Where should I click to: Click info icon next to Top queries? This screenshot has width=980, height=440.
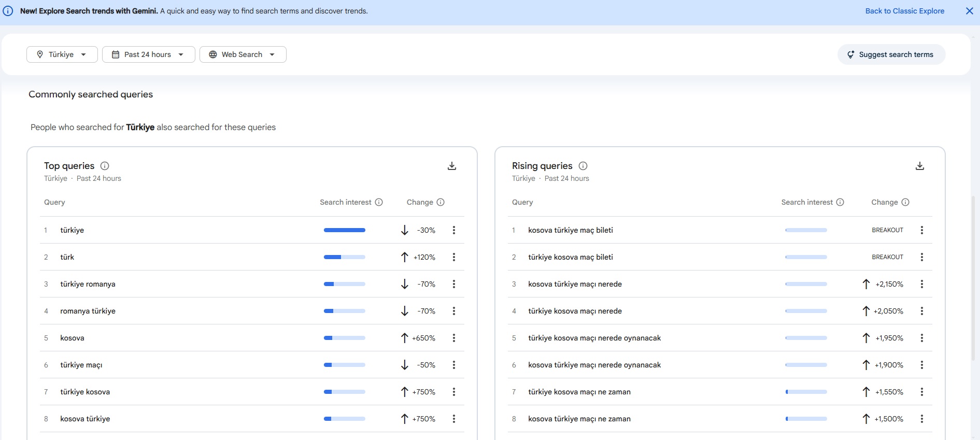click(x=105, y=166)
